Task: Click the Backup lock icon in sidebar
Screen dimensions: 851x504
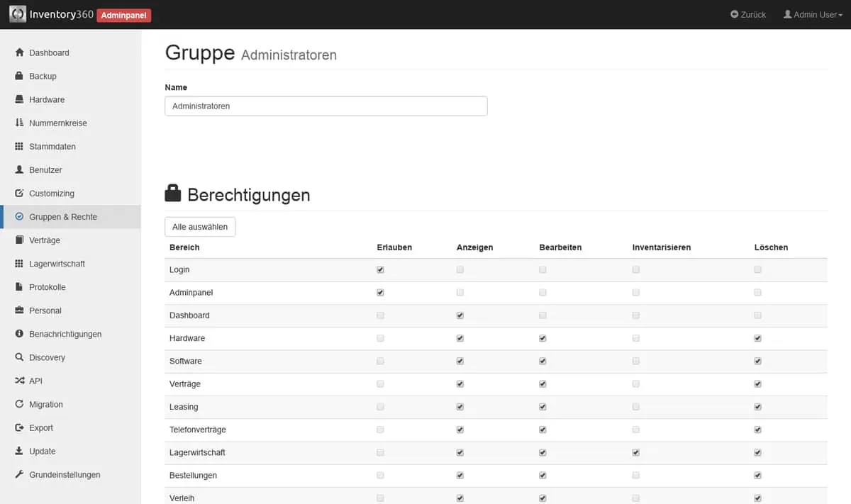Action: coord(20,76)
